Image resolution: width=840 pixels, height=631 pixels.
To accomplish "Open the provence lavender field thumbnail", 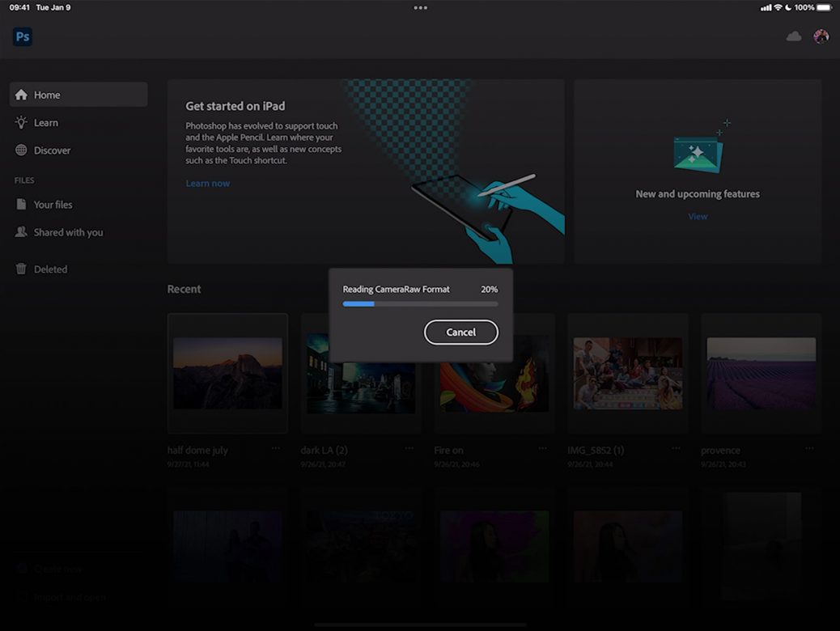I will [x=762, y=374].
